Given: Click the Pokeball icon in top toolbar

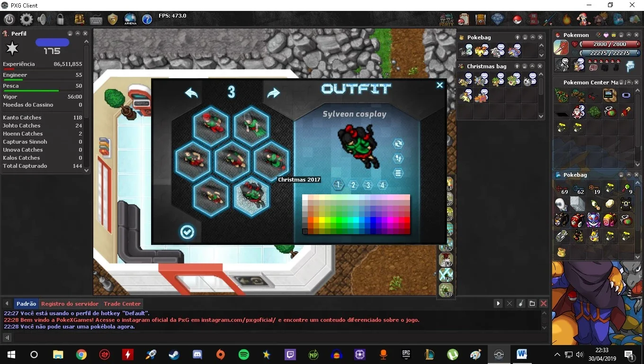Looking at the screenshot, I should tap(517, 20).
